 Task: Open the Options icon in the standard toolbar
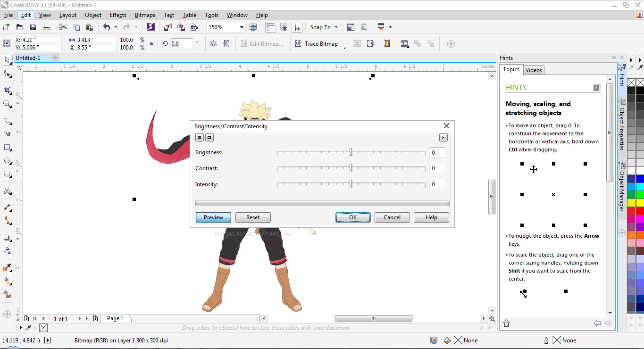[x=364, y=27]
